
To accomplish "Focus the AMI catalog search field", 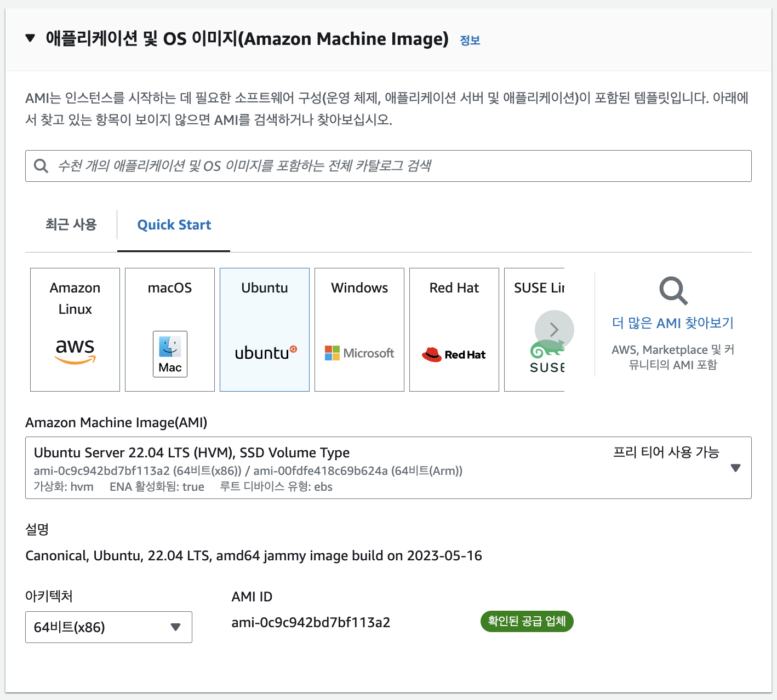I will pyautogui.click(x=388, y=166).
